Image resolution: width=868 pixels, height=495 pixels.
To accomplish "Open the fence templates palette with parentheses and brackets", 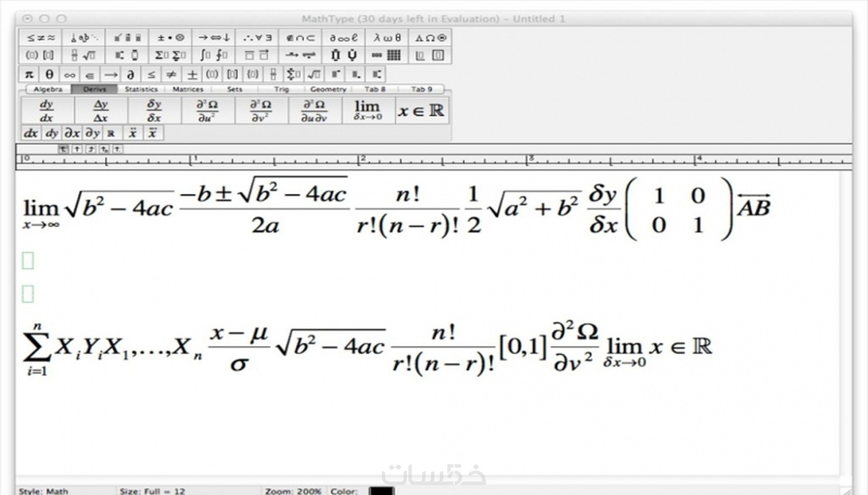I will (x=40, y=55).
